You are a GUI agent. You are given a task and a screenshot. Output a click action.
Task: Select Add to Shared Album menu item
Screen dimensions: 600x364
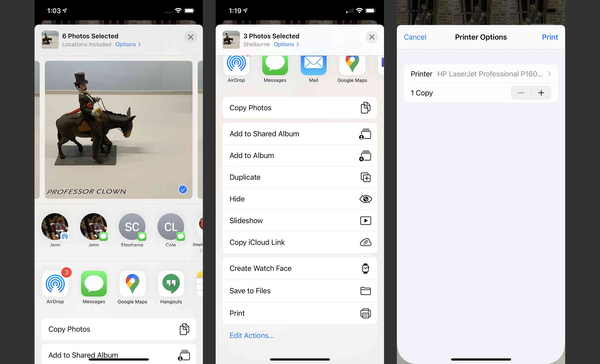299,133
